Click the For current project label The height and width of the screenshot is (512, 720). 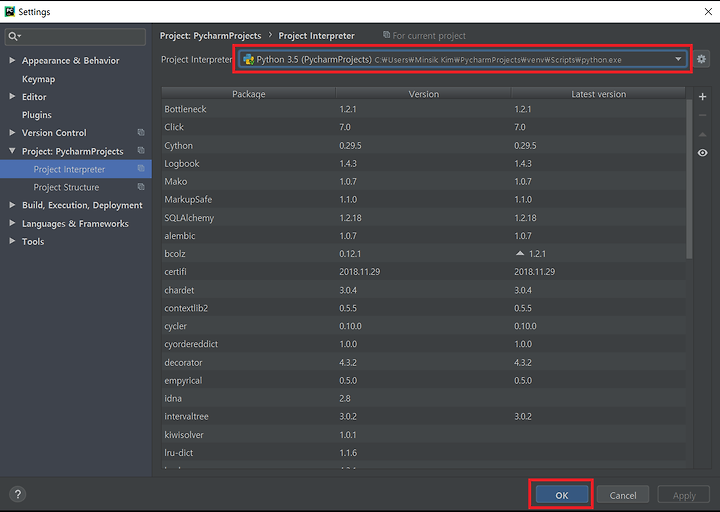click(x=429, y=36)
